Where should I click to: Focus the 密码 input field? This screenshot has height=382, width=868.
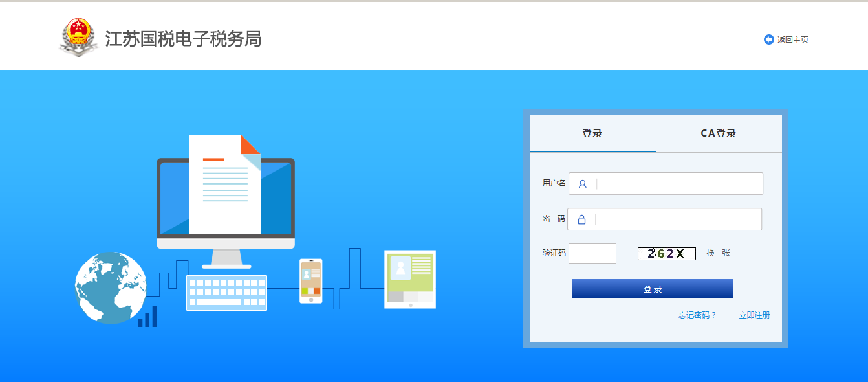[x=665, y=219]
